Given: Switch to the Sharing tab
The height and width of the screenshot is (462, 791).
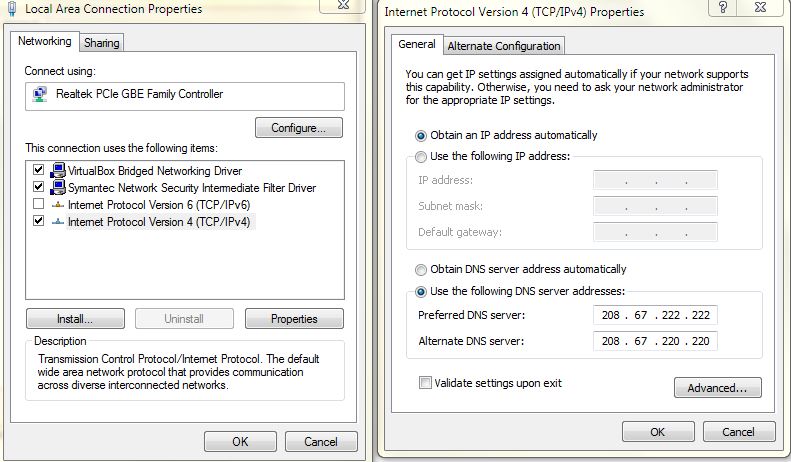Looking at the screenshot, I should [102, 43].
